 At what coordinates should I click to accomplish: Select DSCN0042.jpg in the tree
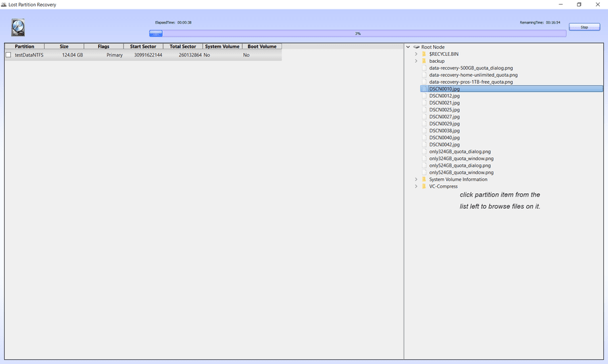tap(444, 145)
